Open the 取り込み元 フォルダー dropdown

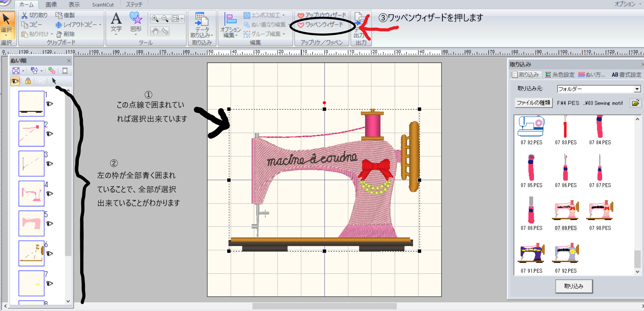click(x=637, y=89)
